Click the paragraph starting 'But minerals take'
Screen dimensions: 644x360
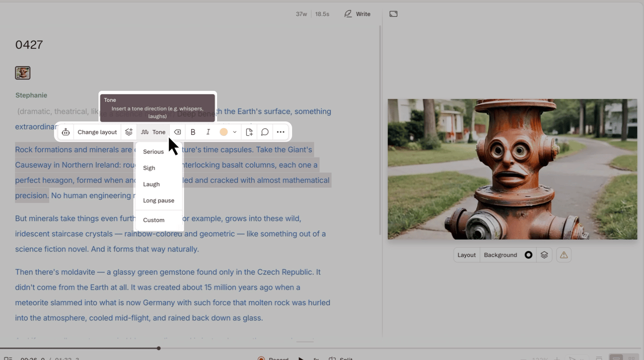(171, 234)
